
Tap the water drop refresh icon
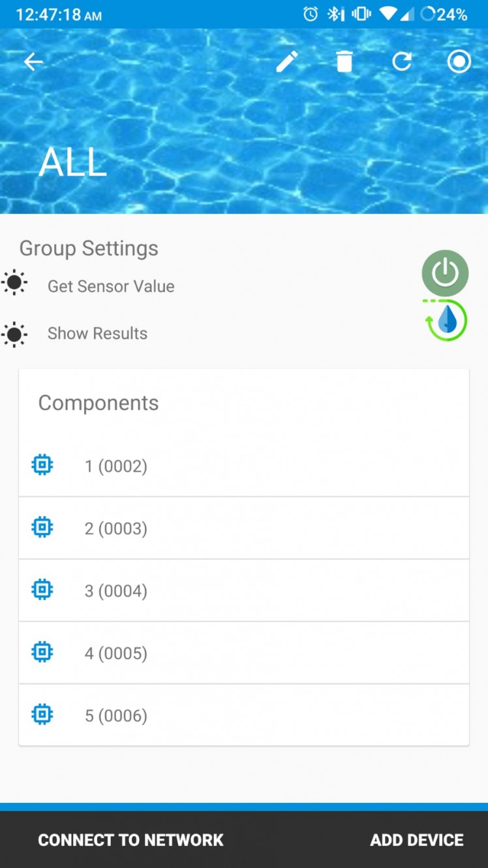click(x=447, y=320)
